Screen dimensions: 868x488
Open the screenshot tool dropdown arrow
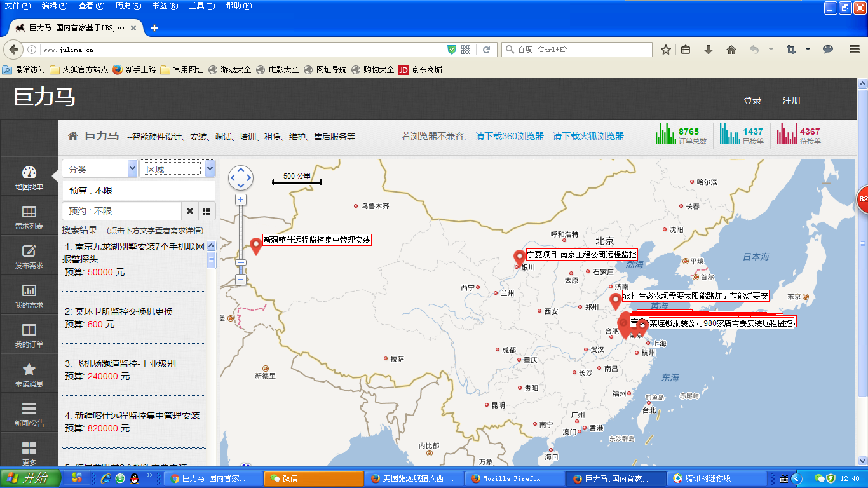pos(808,50)
